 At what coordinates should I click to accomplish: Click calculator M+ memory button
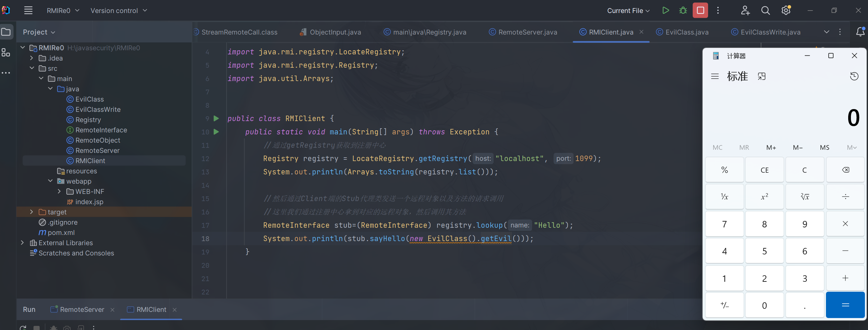click(x=771, y=148)
